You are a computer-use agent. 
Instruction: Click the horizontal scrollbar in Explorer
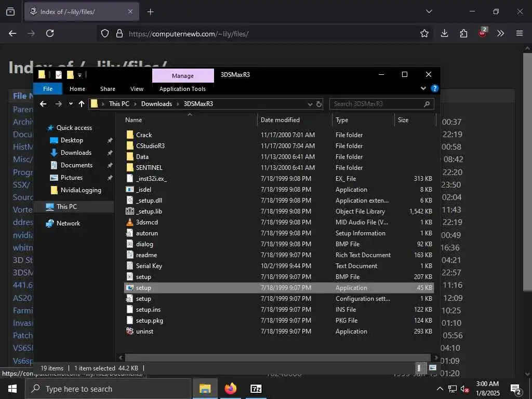278,357
